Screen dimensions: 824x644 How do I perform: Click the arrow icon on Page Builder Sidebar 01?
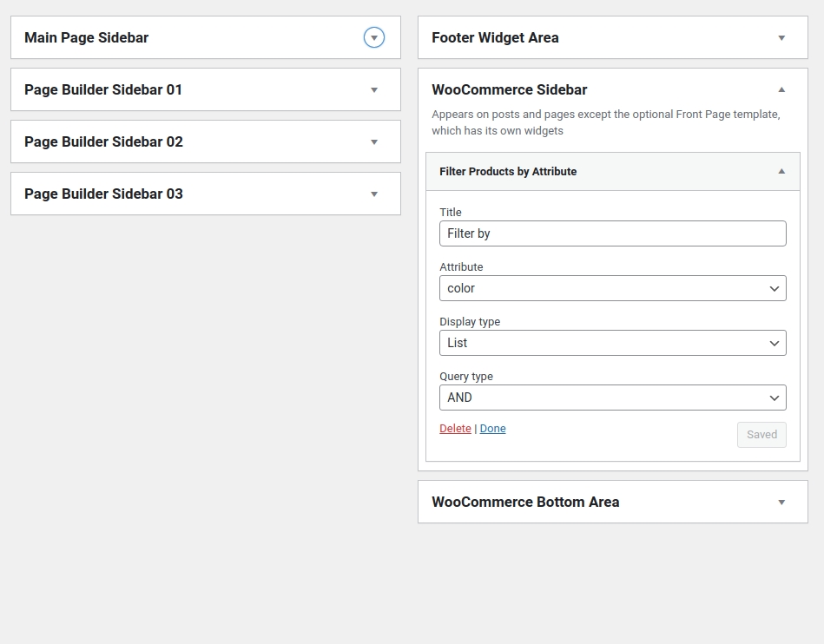(374, 90)
